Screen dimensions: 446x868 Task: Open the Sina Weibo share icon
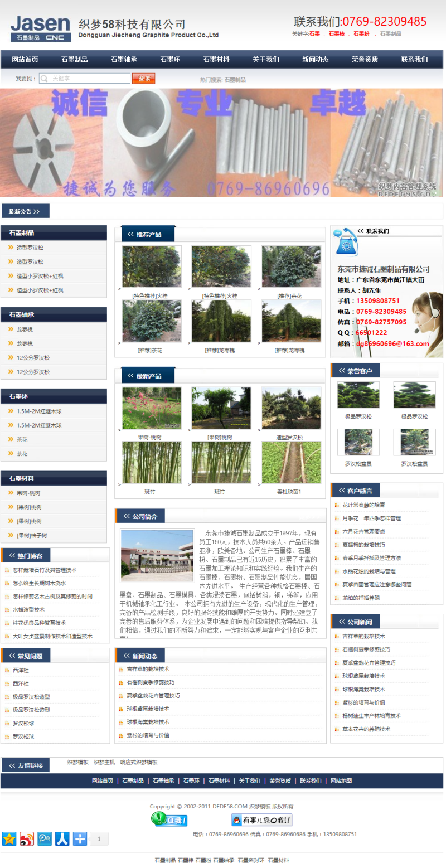(26, 838)
